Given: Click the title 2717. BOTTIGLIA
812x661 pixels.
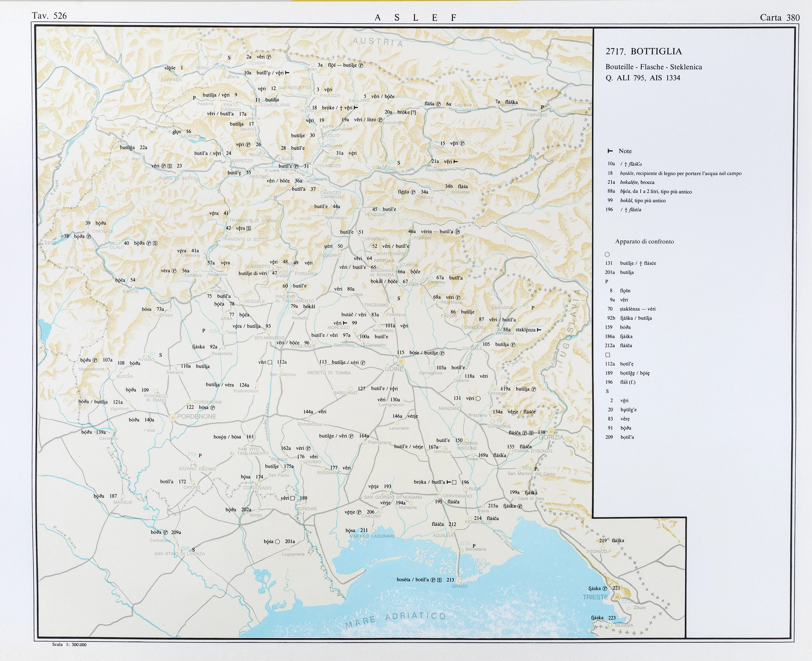Looking at the screenshot, I should coord(644,51).
